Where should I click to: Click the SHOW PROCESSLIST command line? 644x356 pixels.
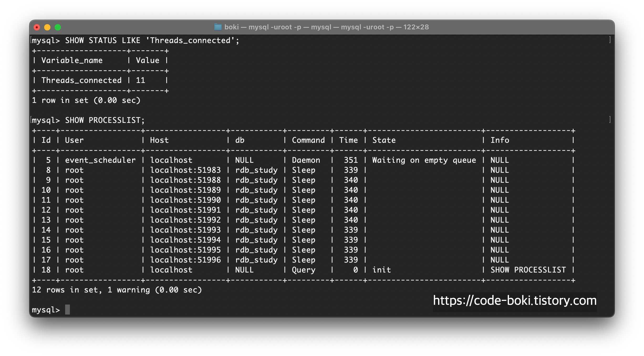pos(105,120)
